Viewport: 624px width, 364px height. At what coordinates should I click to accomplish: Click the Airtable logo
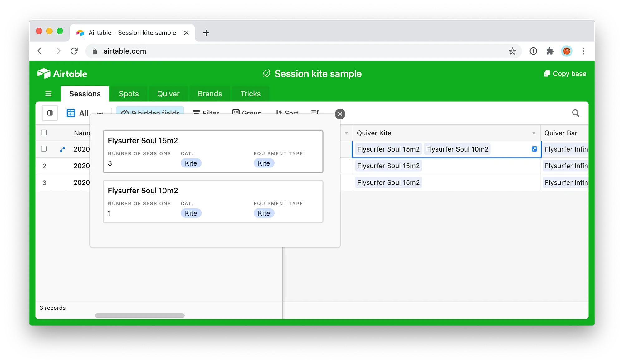tap(62, 74)
